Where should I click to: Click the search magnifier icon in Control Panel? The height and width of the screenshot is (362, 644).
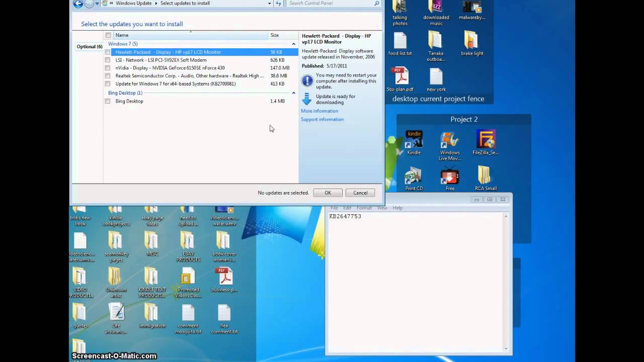377,3
